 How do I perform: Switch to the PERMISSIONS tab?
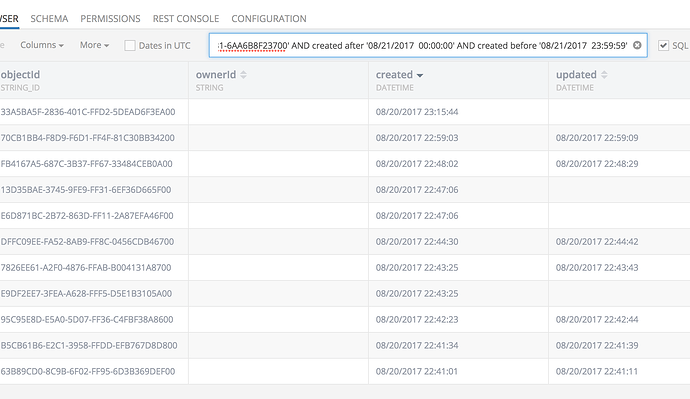click(x=110, y=18)
